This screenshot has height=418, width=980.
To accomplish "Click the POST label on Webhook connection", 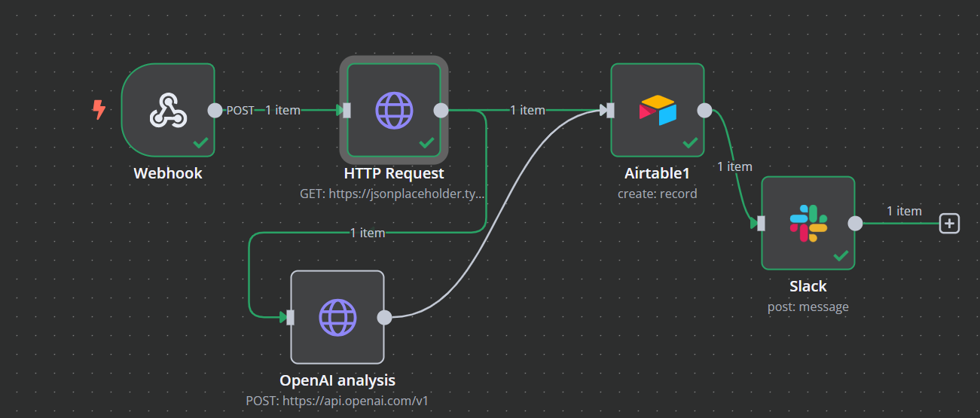I will [x=240, y=110].
